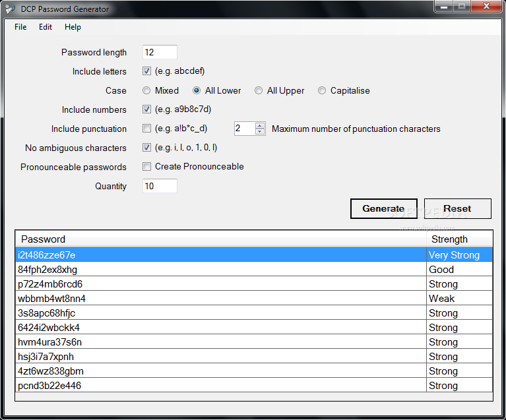Select the All Upper case option
This screenshot has width=506, height=420.
point(259,90)
